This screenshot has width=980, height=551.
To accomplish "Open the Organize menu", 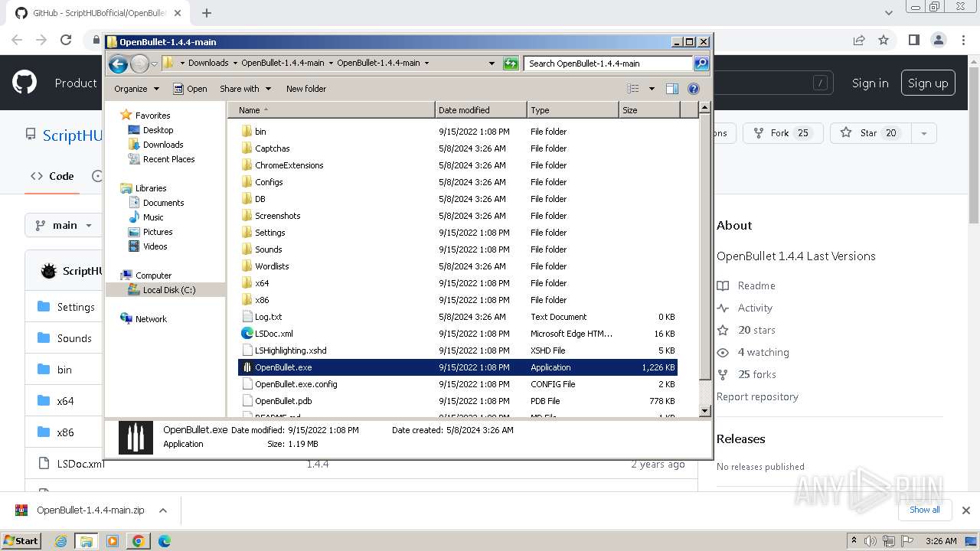I will pos(136,89).
